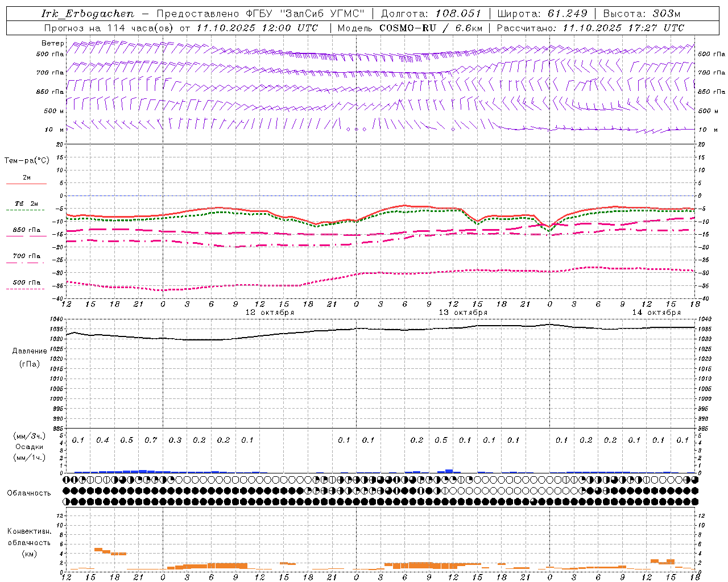
Task: Click the 12 октября date label
Action: [x=270, y=313]
